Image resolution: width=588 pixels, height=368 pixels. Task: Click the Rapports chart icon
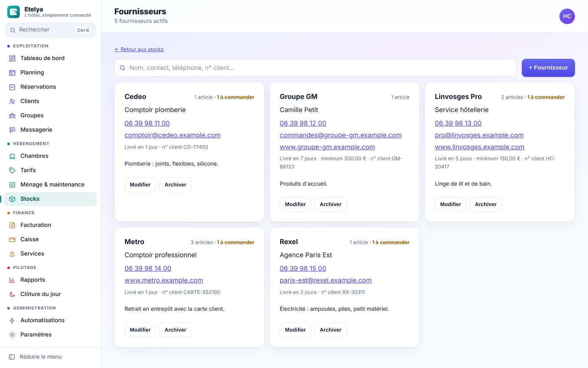pos(12,280)
